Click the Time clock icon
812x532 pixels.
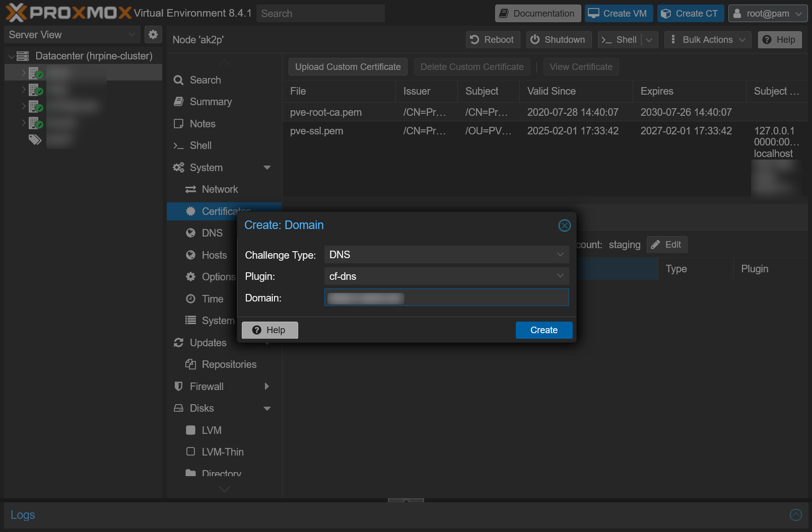click(190, 299)
